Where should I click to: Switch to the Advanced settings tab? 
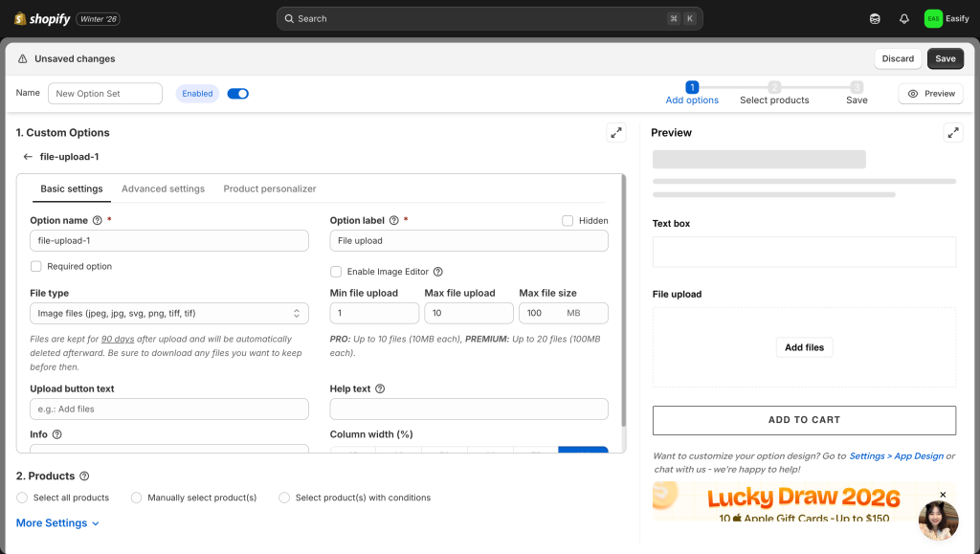[163, 189]
